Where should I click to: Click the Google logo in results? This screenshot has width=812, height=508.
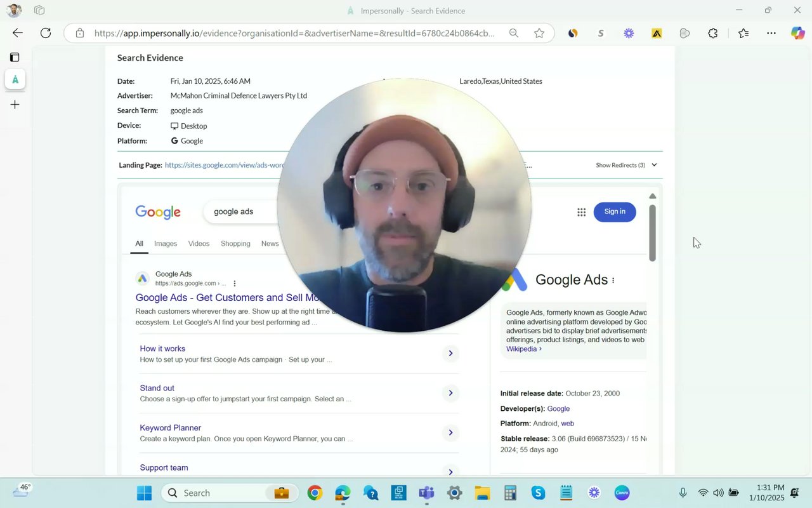(158, 212)
